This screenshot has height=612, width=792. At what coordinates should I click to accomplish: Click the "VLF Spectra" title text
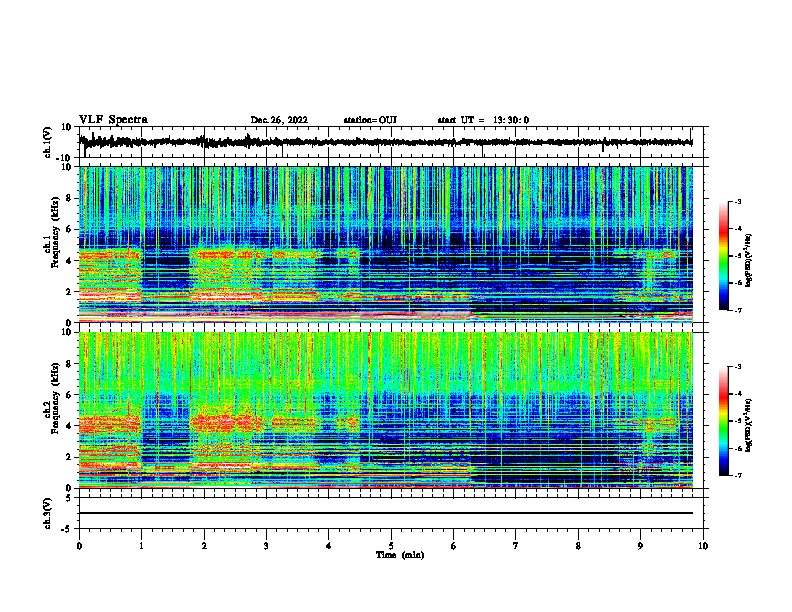point(113,120)
